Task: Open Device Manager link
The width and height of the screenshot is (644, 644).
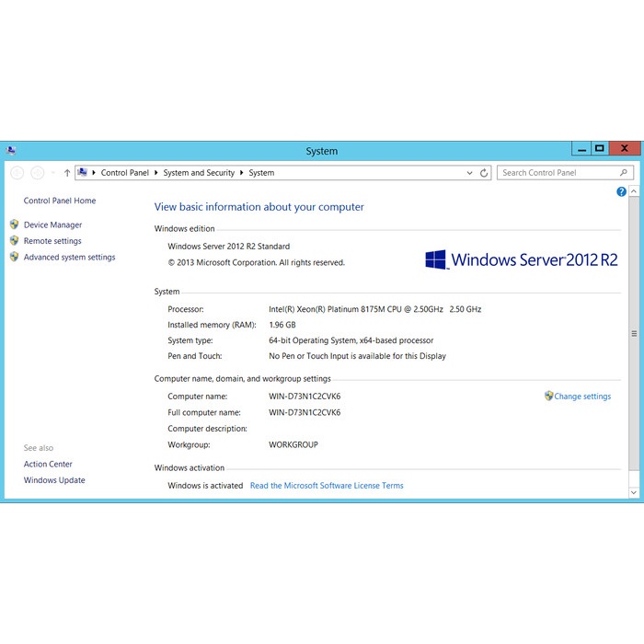Action: coord(52,224)
